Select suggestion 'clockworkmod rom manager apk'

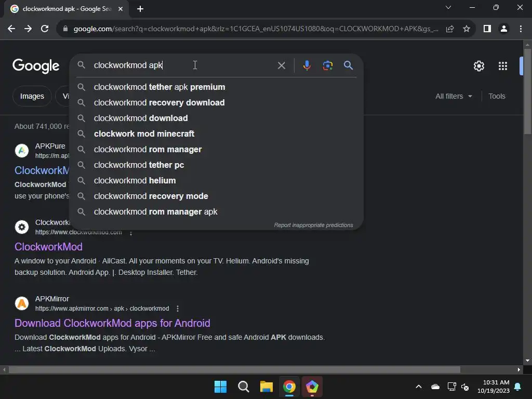[x=216, y=212]
